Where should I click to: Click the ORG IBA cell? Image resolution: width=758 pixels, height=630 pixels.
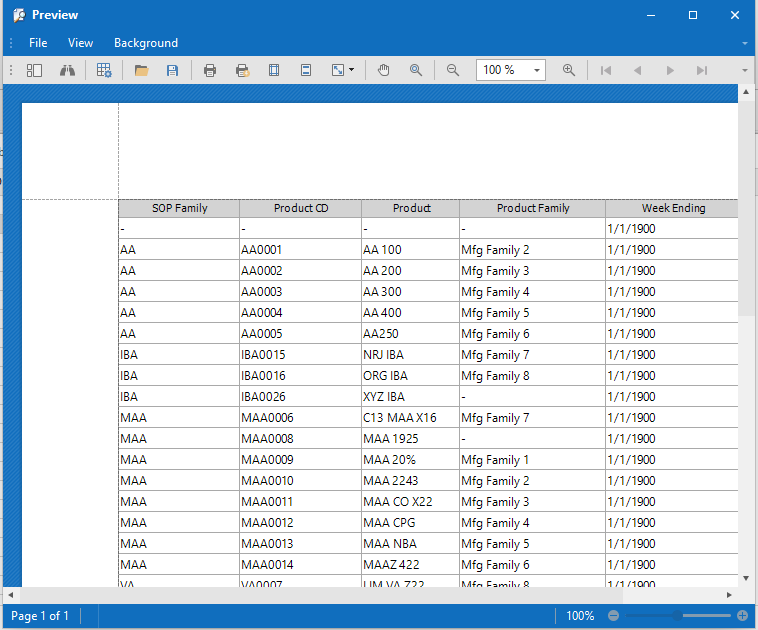410,376
